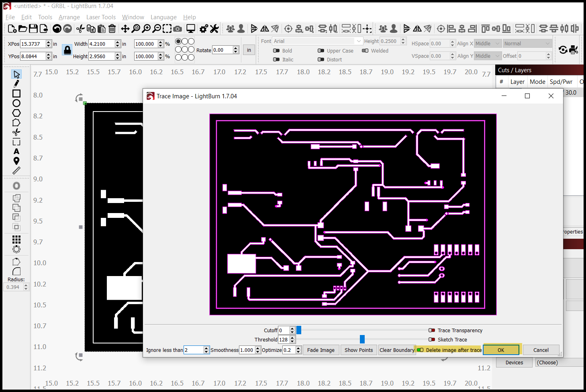
Task: Enable Trace Transparency in Trace Image dialog
Action: [432, 330]
